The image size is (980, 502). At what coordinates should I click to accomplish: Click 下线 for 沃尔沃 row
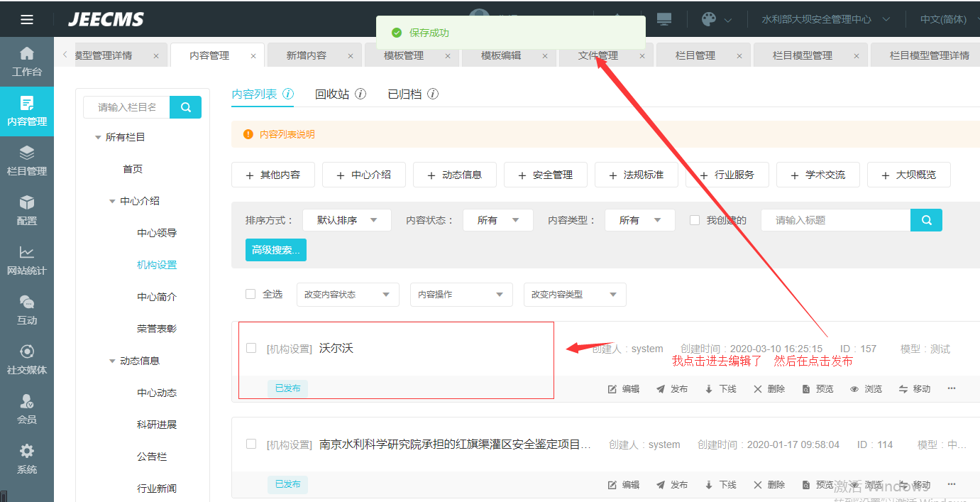720,389
